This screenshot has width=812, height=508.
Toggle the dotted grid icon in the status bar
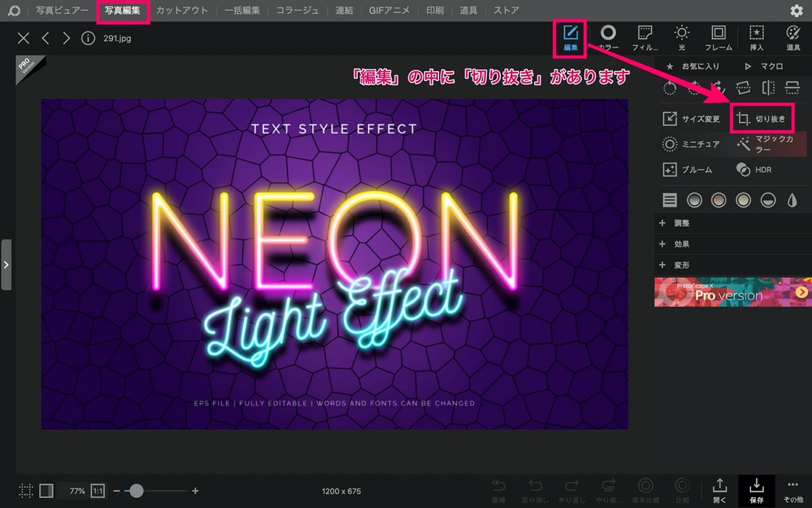point(26,490)
